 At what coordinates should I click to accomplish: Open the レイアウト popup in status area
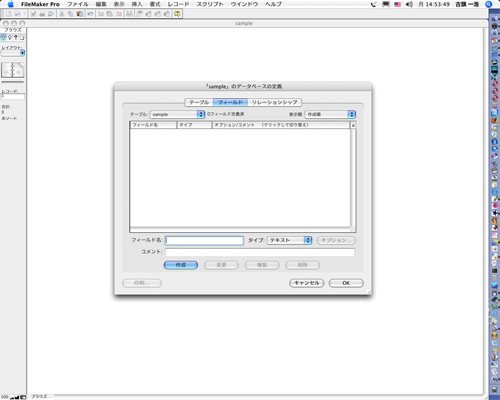(13, 53)
